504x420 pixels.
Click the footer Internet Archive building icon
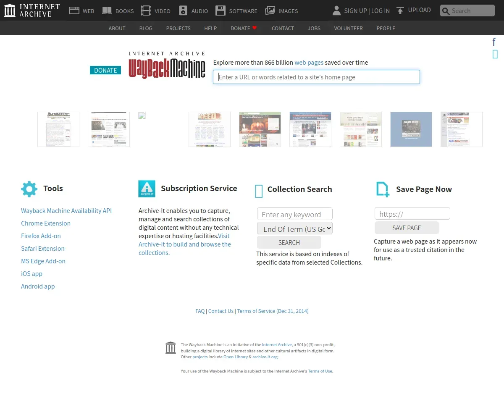point(171,348)
